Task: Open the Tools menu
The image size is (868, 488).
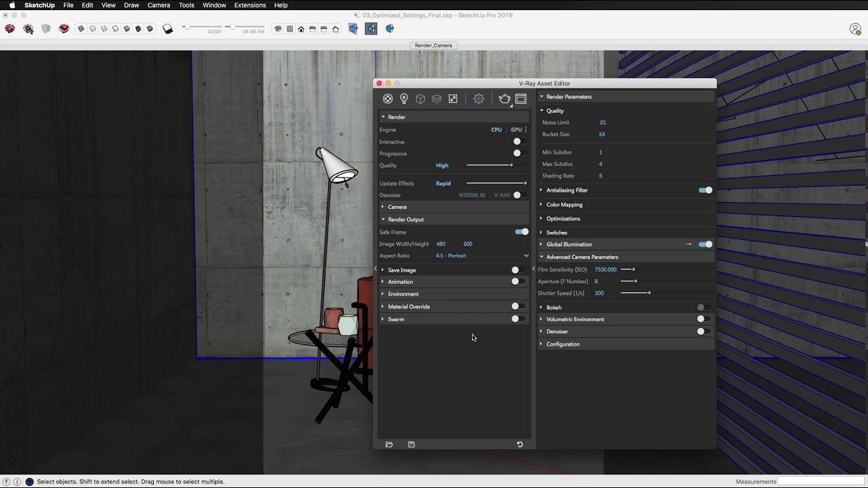Action: click(186, 5)
